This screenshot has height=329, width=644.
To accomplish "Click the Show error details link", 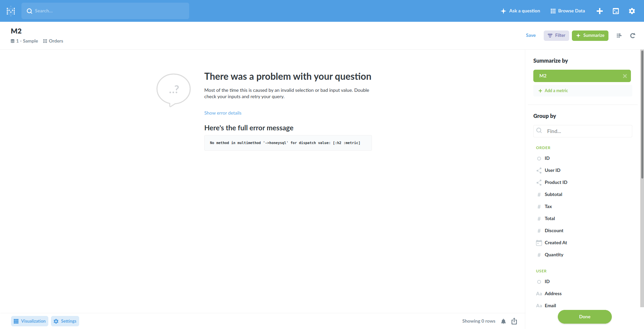I will 223,113.
